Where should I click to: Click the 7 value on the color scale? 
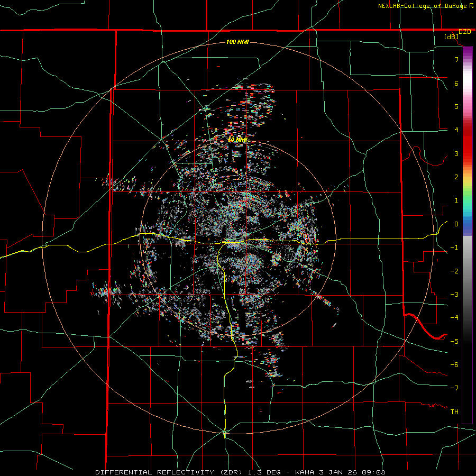coord(456,59)
